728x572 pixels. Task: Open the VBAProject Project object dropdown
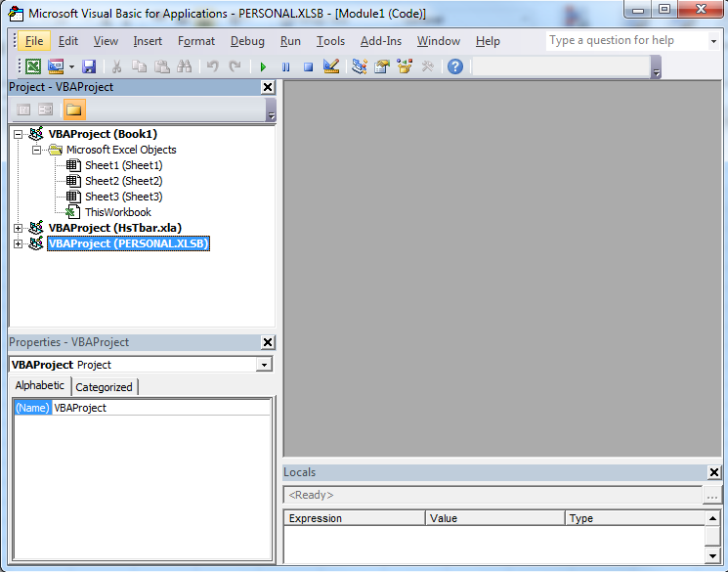click(x=264, y=365)
